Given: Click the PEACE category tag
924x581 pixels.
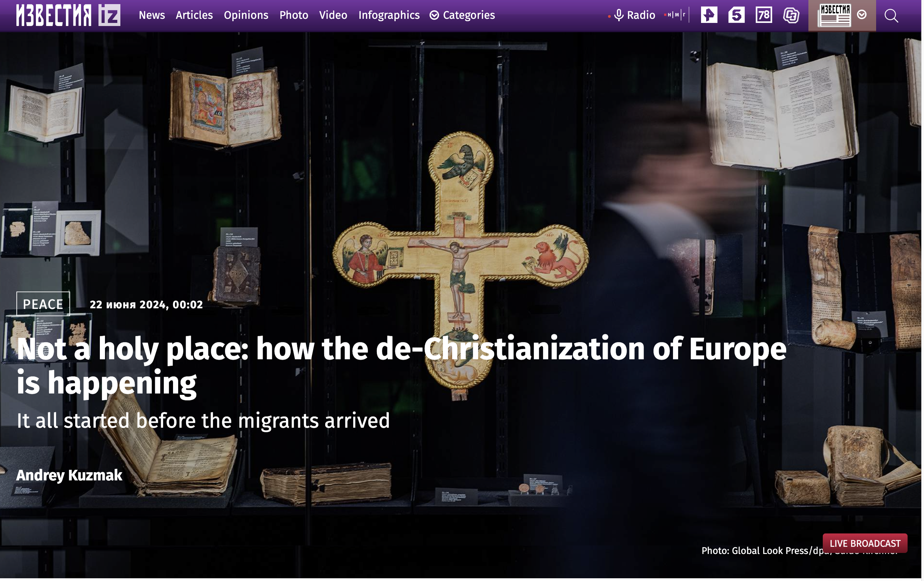Looking at the screenshot, I should pyautogui.click(x=43, y=304).
